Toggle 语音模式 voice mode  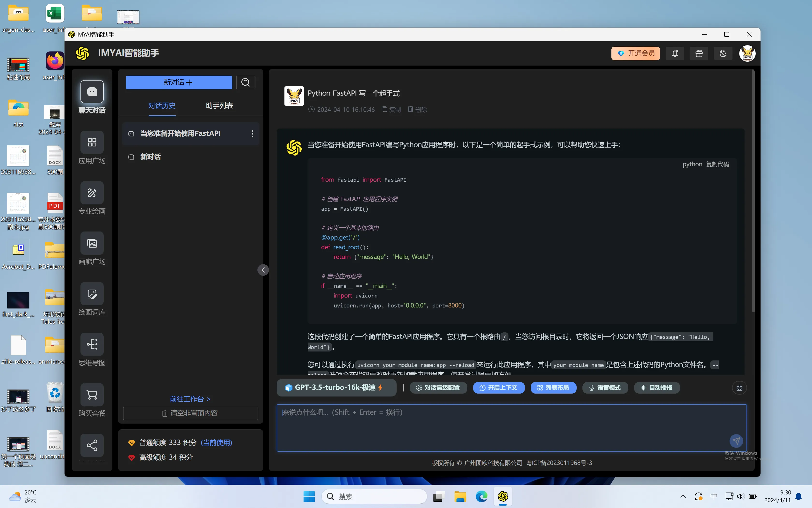coord(605,388)
